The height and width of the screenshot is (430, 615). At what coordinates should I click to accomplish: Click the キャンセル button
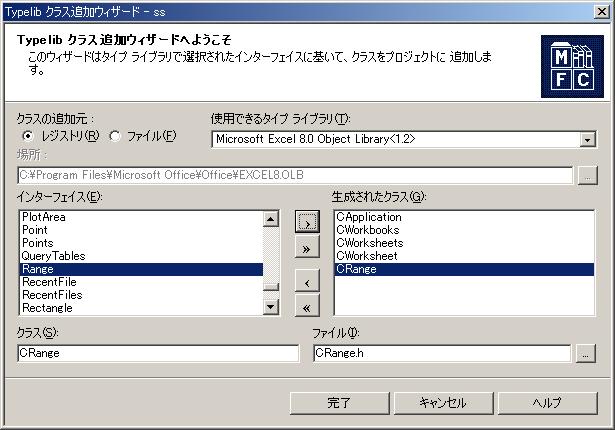coord(443,403)
